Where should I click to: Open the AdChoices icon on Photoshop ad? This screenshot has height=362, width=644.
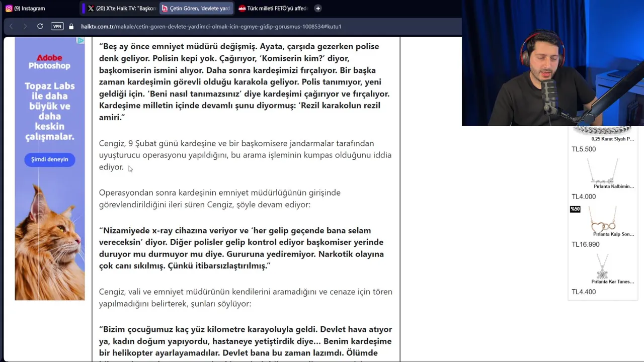click(80, 40)
